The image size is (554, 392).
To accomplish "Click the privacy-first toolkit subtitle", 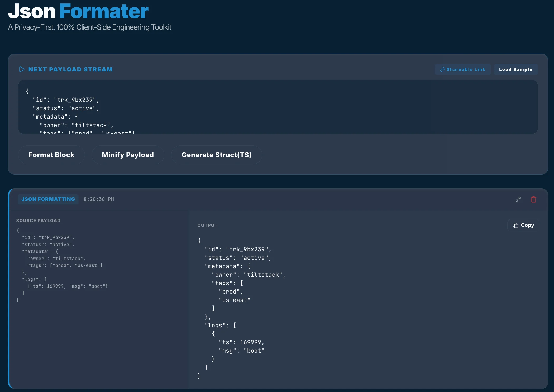I will pyautogui.click(x=90, y=27).
